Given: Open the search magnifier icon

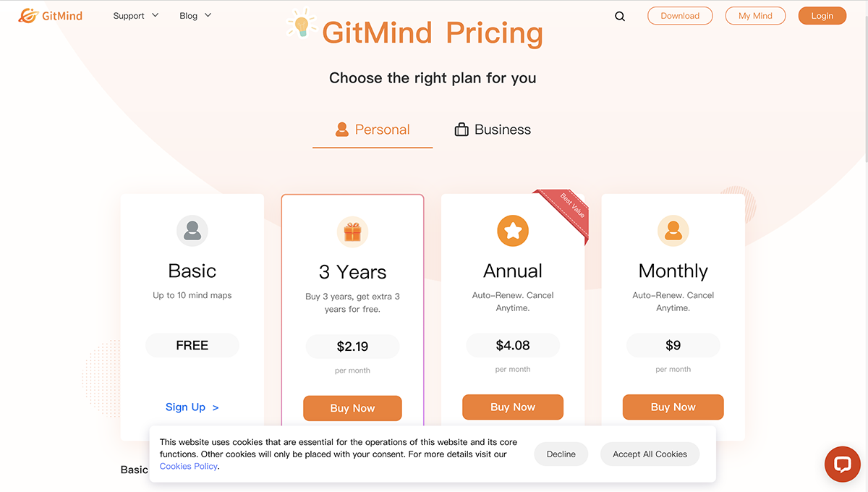Looking at the screenshot, I should pos(619,15).
